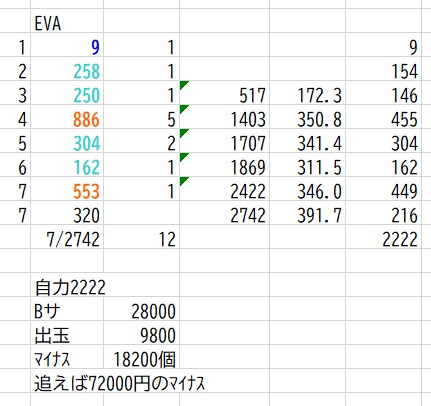This screenshot has height=406, width=431.
Task: Select the cell showing 7/2742
Action: (67, 239)
